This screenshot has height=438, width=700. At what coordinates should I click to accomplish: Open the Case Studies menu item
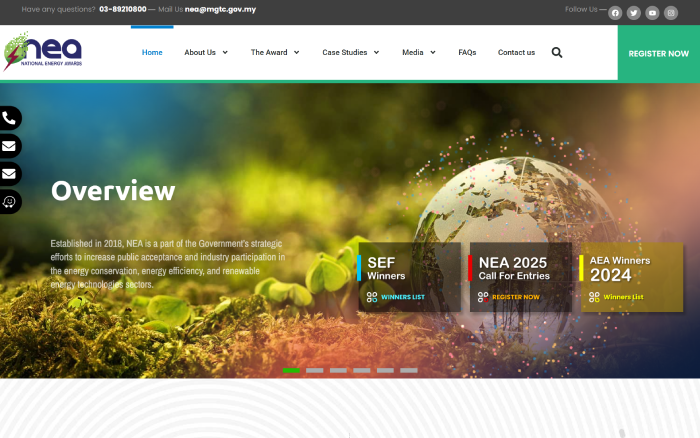point(345,53)
